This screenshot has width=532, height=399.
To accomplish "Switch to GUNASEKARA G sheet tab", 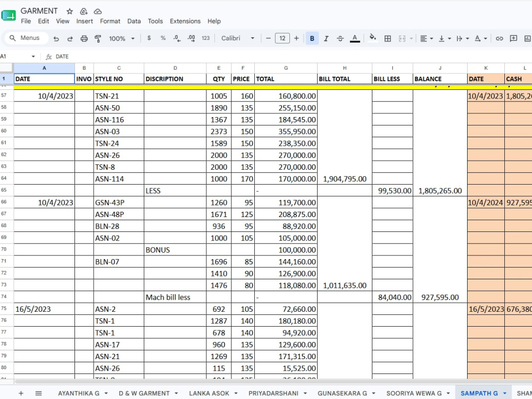I will click(342, 393).
